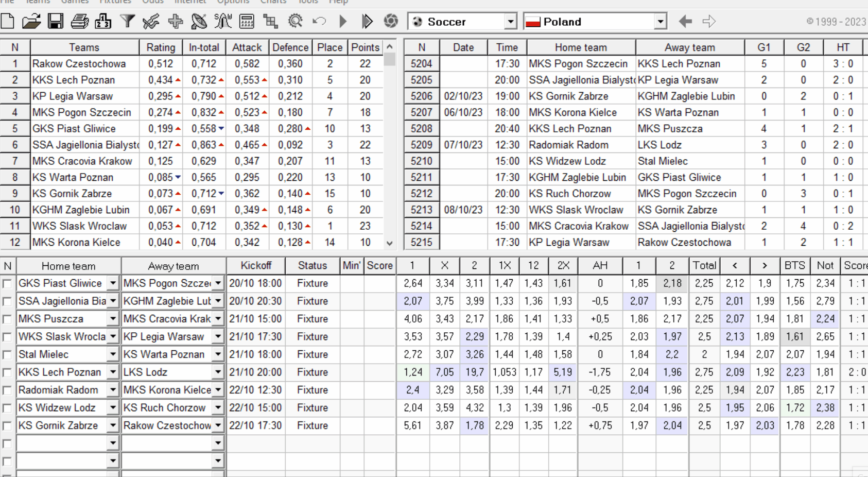Open the calculator icon
This screenshot has width=868, height=477.
247,22
